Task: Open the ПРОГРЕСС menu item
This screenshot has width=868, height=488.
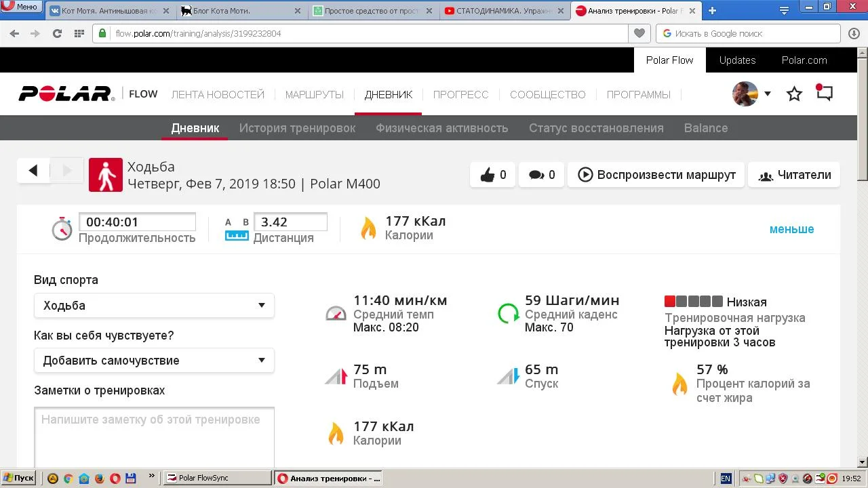Action: click(460, 95)
